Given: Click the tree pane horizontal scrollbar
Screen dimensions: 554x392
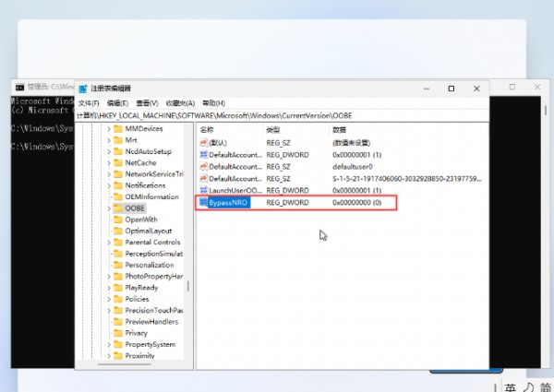Looking at the screenshot, I should tap(125, 364).
